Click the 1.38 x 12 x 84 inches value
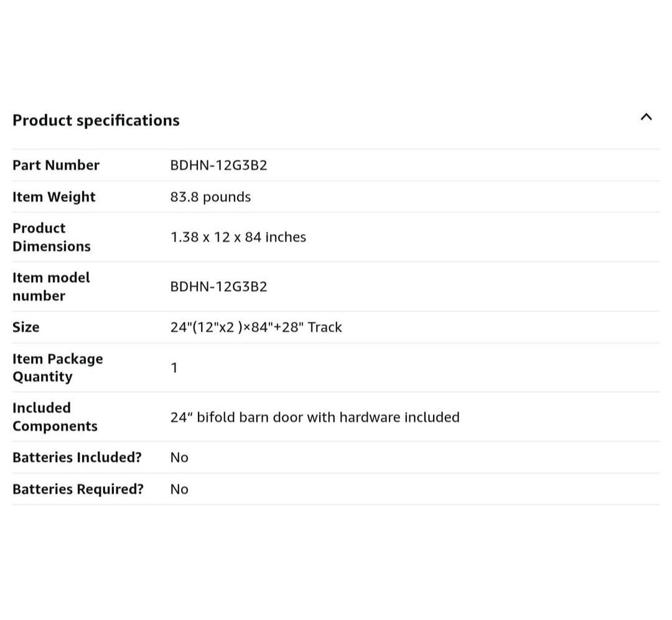Screen dimensions: 672x620 [x=238, y=237]
